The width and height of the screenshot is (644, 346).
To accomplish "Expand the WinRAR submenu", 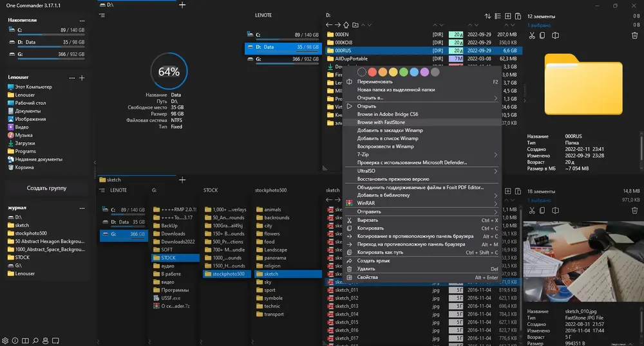I will click(422, 203).
